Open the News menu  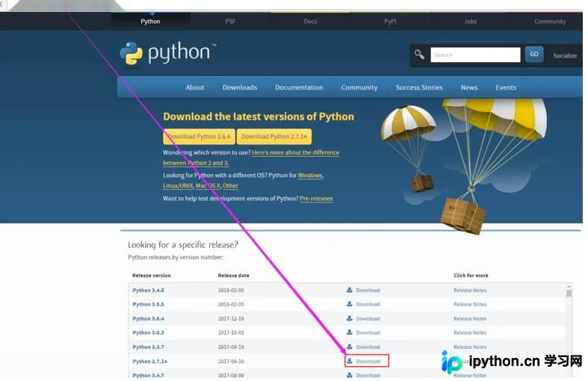tap(469, 87)
